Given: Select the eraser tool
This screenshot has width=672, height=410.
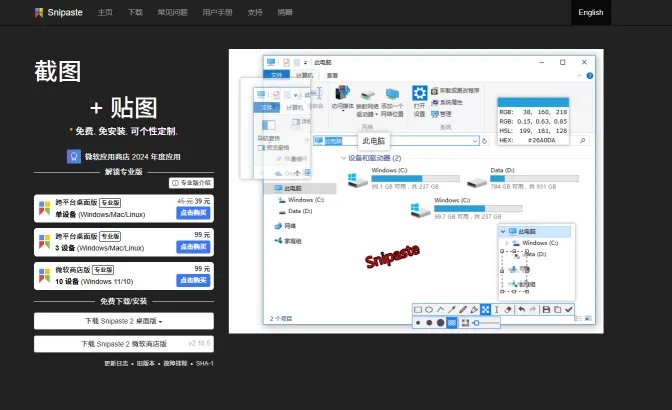Looking at the screenshot, I should pos(508,310).
